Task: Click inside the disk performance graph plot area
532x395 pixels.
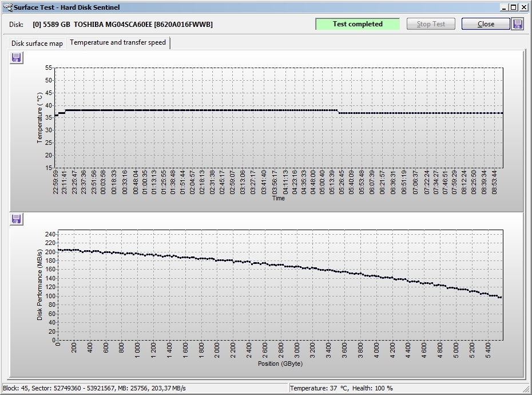Action: click(280, 286)
